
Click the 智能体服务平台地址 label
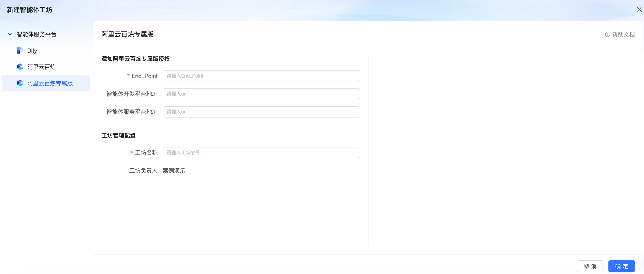(x=132, y=112)
